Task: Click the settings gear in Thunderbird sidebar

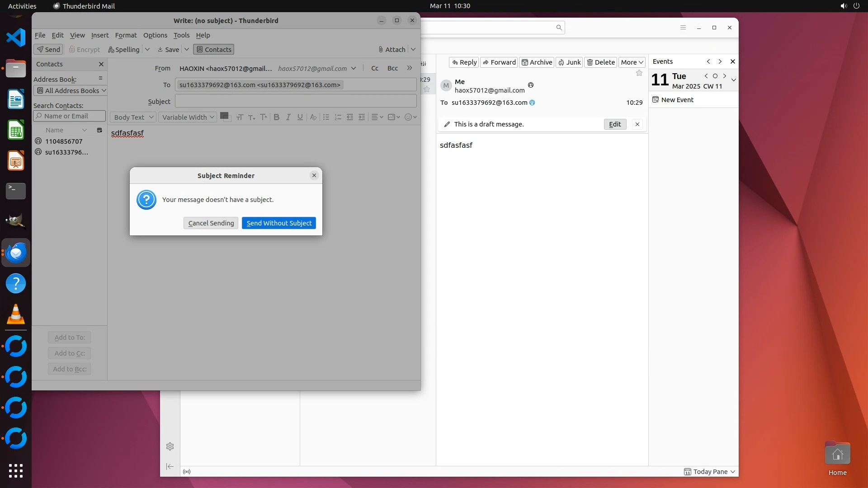Action: point(170,446)
